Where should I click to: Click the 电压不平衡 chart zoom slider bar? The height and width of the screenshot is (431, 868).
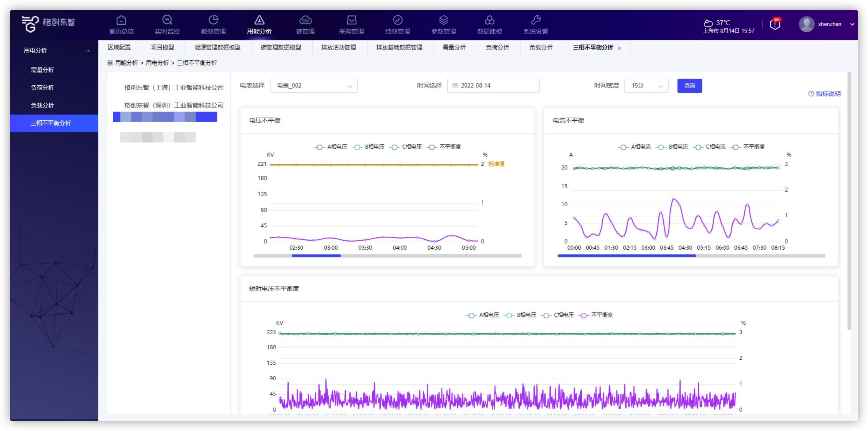[x=316, y=256]
